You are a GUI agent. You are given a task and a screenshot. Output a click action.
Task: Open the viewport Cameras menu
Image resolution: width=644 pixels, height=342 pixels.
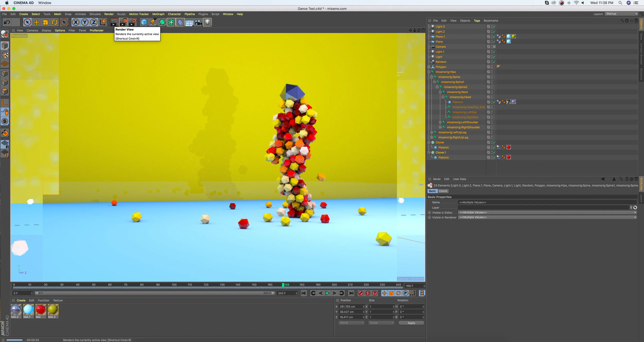32,30
